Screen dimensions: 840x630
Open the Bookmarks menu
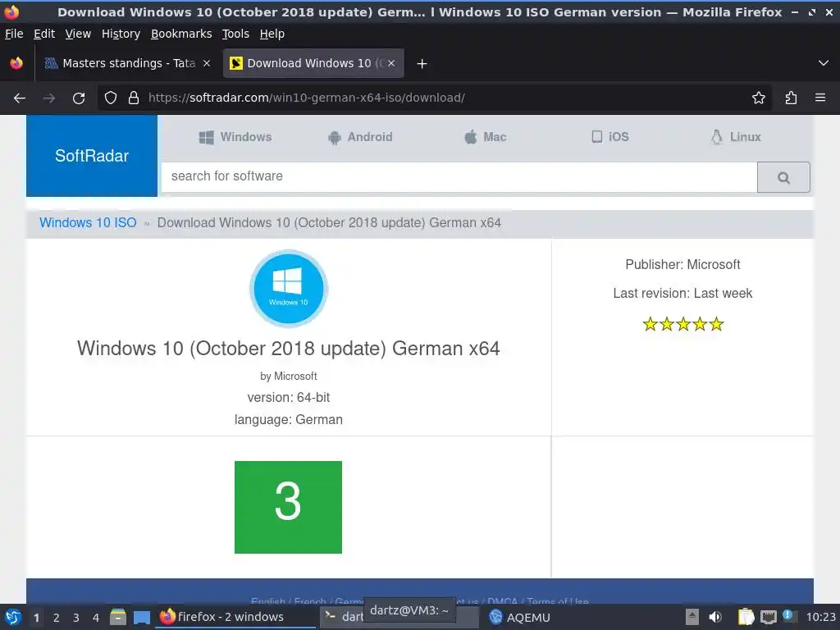(x=181, y=34)
